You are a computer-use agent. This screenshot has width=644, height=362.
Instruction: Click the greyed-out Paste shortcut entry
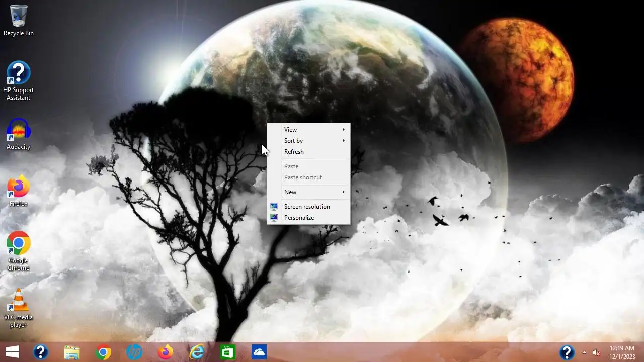pyautogui.click(x=308, y=177)
